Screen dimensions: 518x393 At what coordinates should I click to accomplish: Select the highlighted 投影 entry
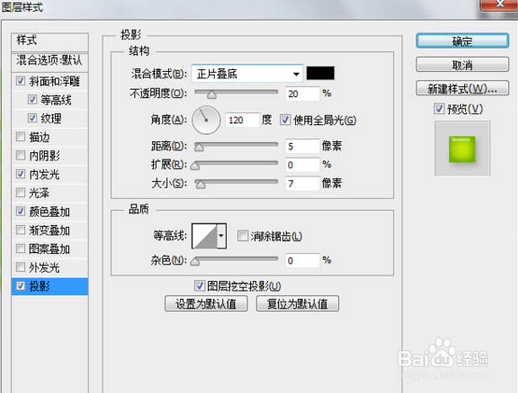point(50,286)
